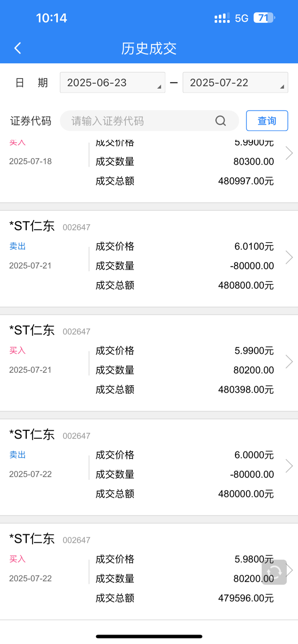Tap the floating refresh icon
The height and width of the screenshot is (644, 298).
click(274, 572)
